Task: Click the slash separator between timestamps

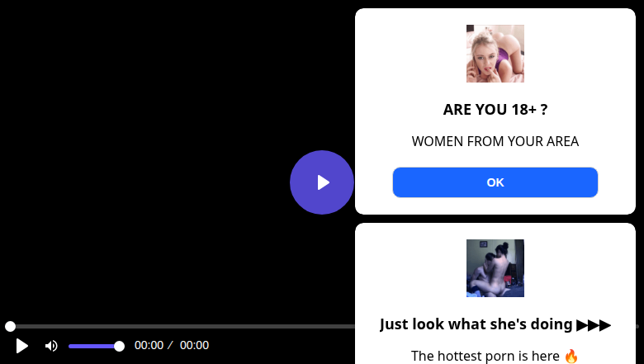Action: pyautogui.click(x=170, y=346)
